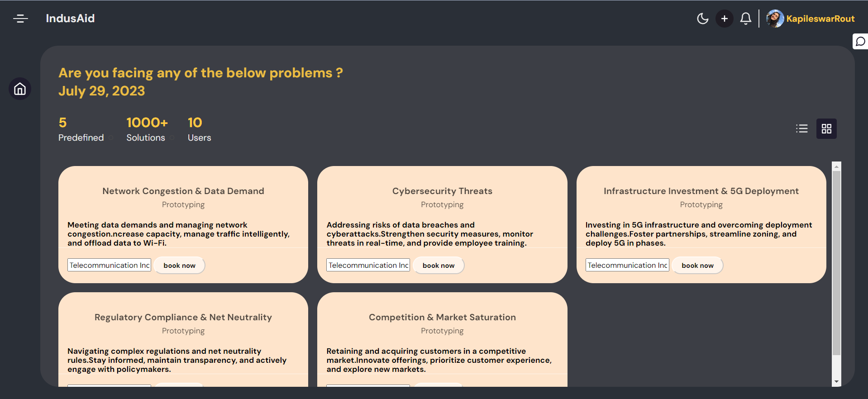Switch to list view
Image resolution: width=868 pixels, height=399 pixels.
point(801,128)
